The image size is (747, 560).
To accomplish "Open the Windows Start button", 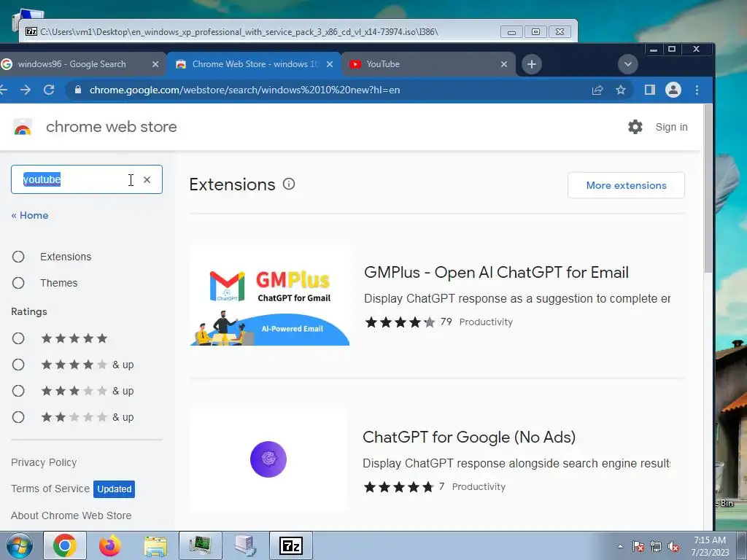I will (x=20, y=545).
